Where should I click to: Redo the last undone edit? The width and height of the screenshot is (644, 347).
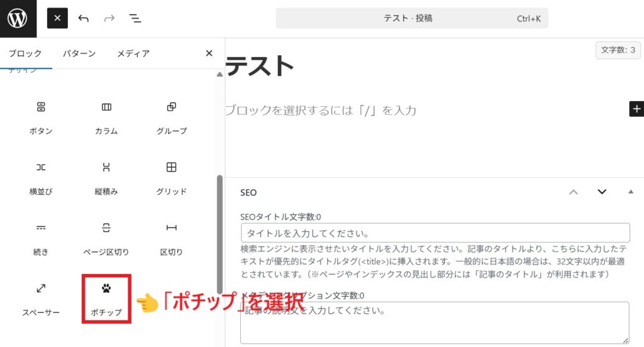click(109, 18)
